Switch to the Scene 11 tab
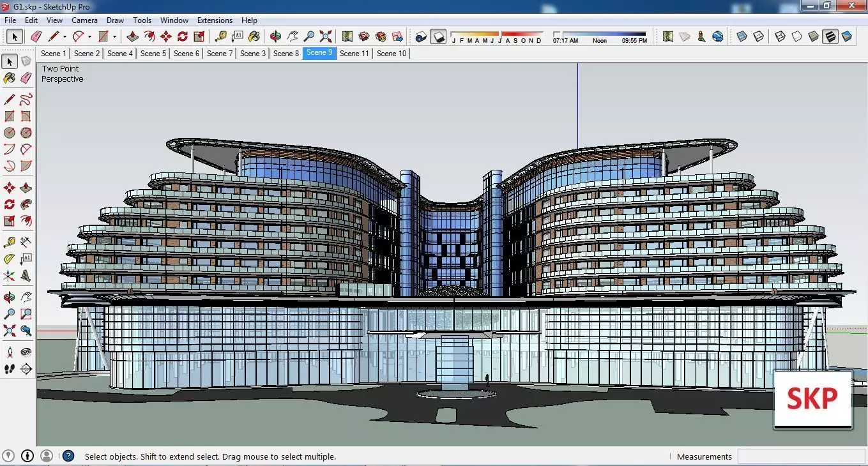Image resolution: width=868 pixels, height=466 pixels. (354, 54)
